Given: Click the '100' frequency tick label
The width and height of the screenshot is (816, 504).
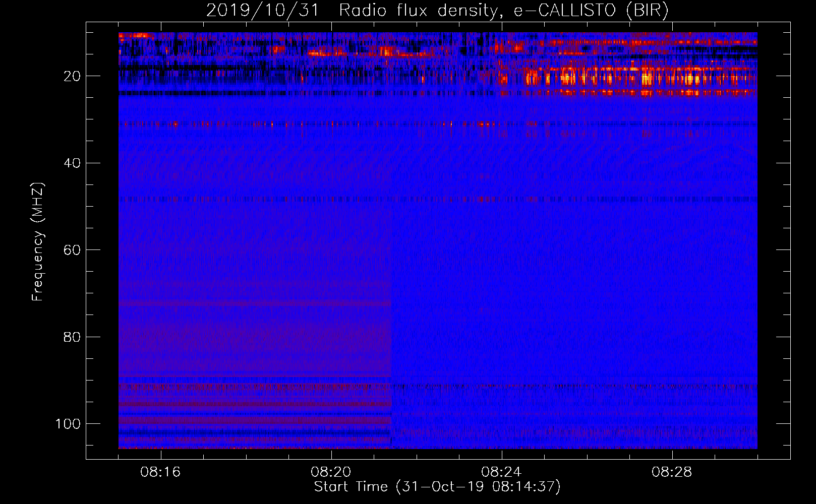Looking at the screenshot, I should (68, 424).
